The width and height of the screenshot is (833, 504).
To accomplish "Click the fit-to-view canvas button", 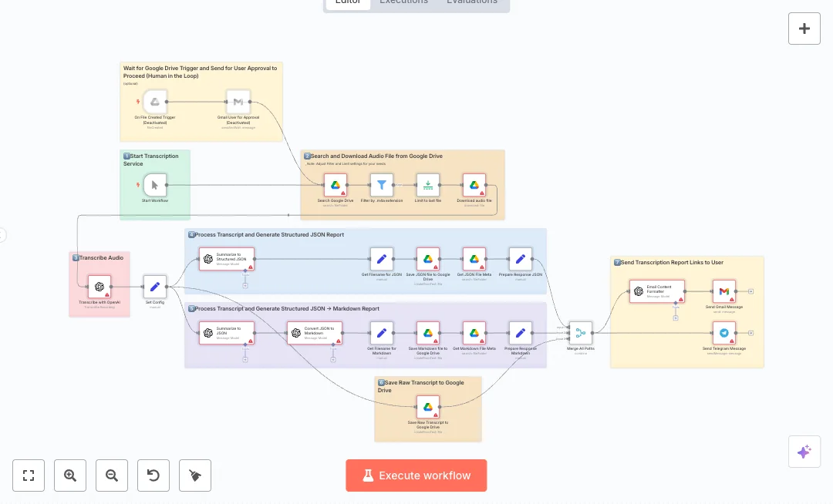I will tap(29, 475).
